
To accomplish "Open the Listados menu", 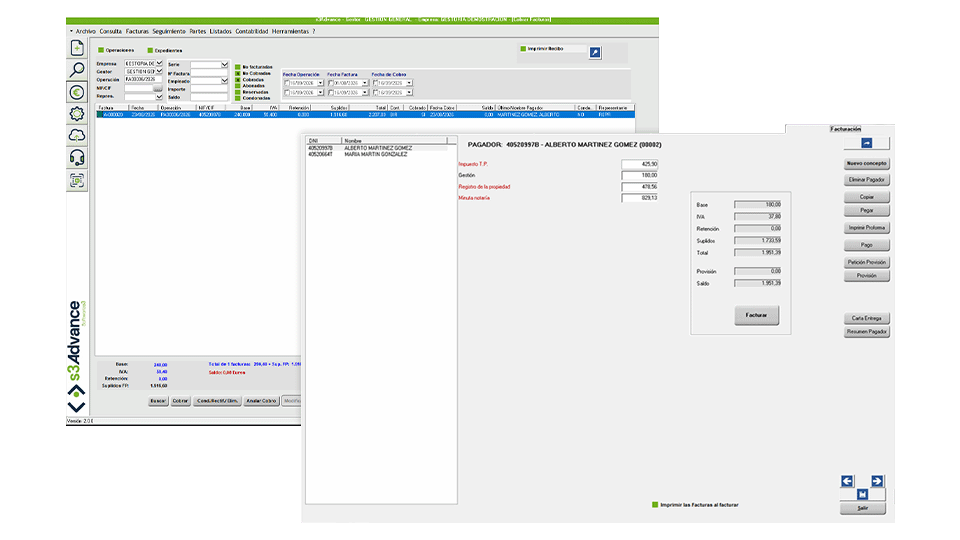I will [220, 31].
